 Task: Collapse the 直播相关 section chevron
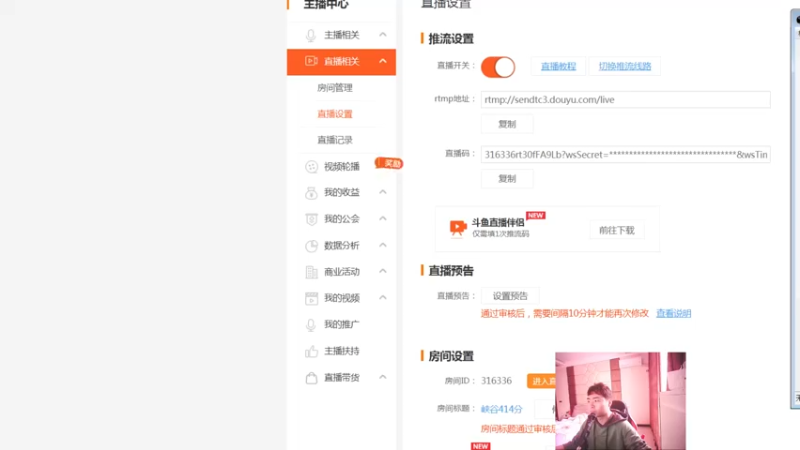pos(383,61)
